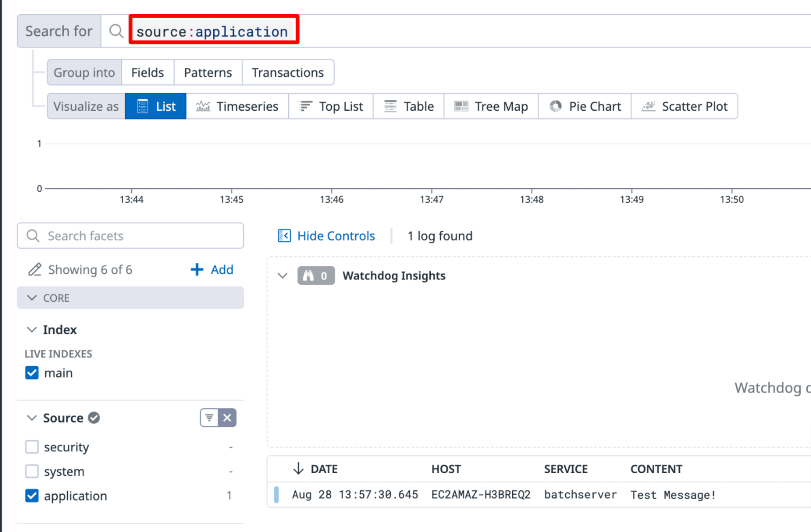Collapse the Watchdog Insights panel
Viewport: 811px width, 532px height.
pos(283,276)
